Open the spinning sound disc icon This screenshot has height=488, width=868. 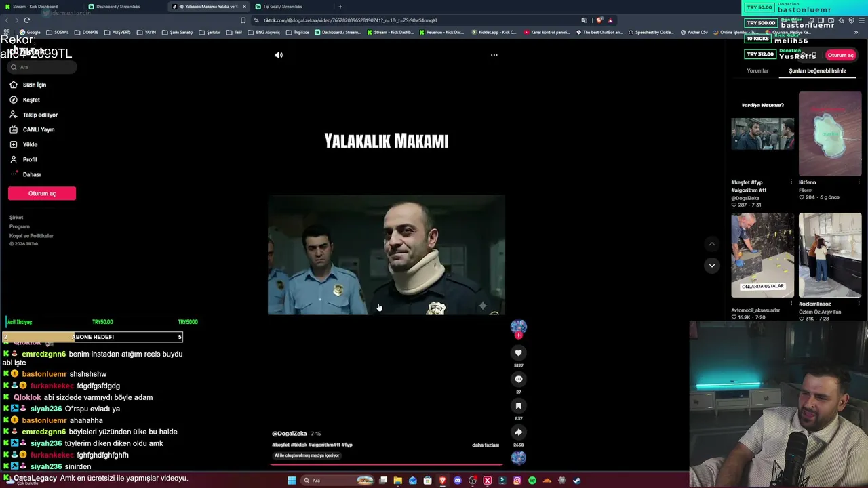click(518, 458)
